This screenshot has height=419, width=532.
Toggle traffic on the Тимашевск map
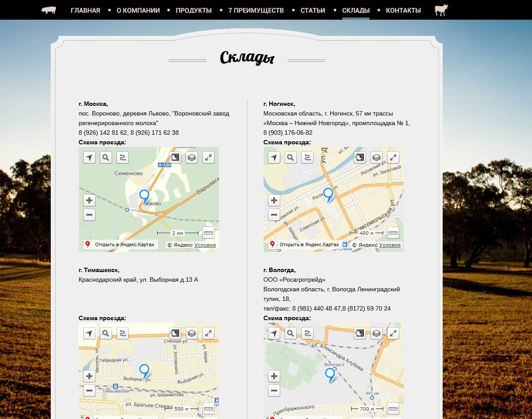(175, 333)
